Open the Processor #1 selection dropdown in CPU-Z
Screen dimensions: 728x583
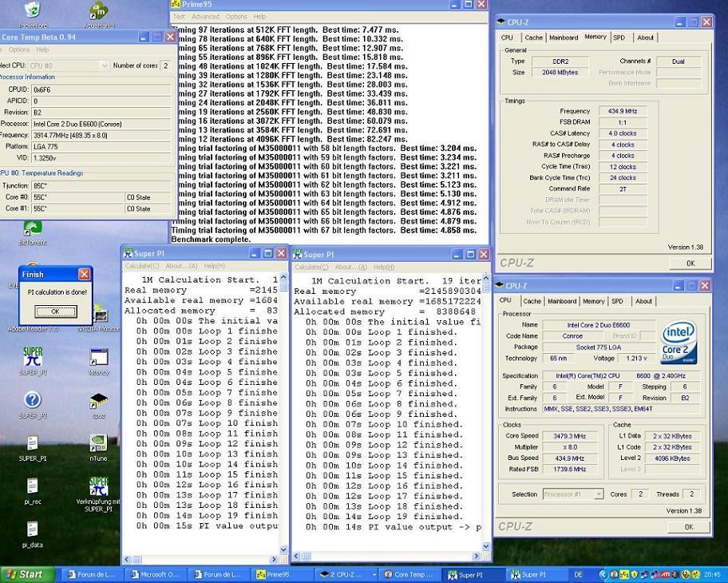click(x=599, y=494)
